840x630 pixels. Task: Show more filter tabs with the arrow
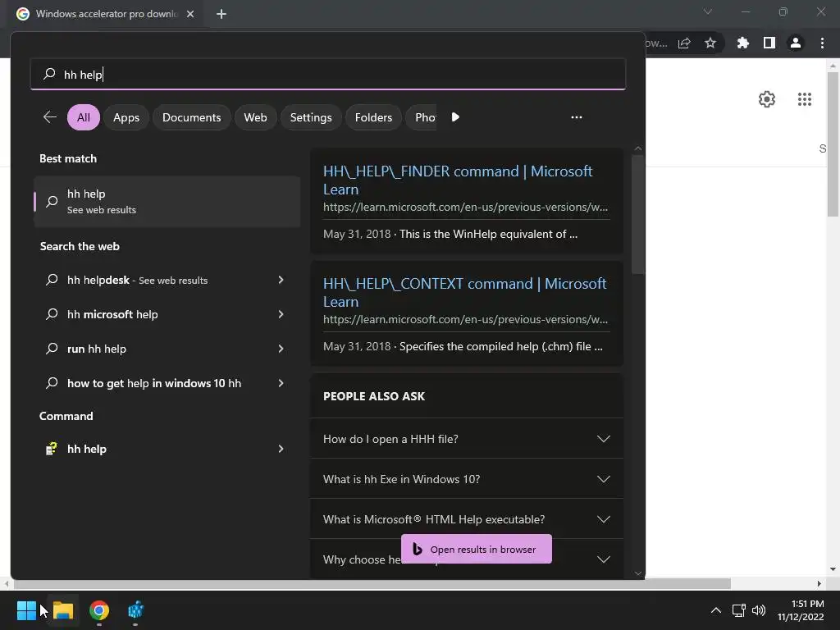(x=455, y=117)
